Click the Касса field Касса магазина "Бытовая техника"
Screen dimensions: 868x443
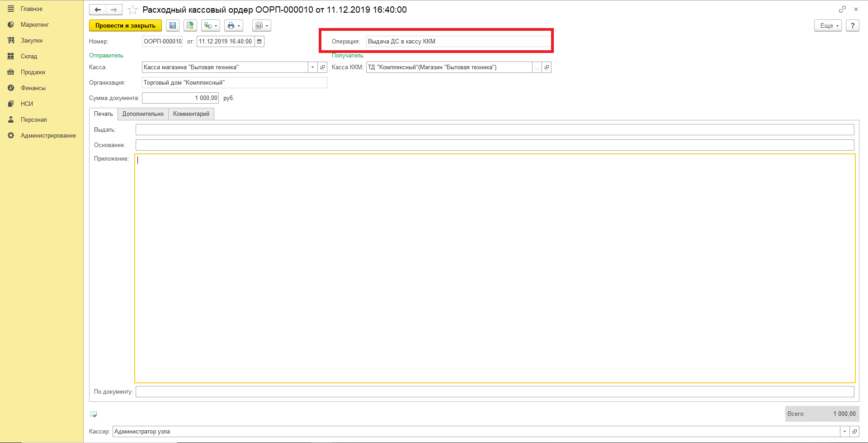[x=225, y=67]
